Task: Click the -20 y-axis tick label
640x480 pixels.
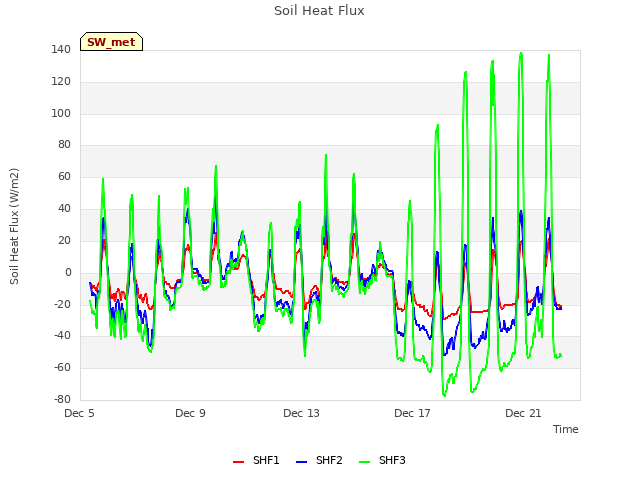Action: click(62, 304)
